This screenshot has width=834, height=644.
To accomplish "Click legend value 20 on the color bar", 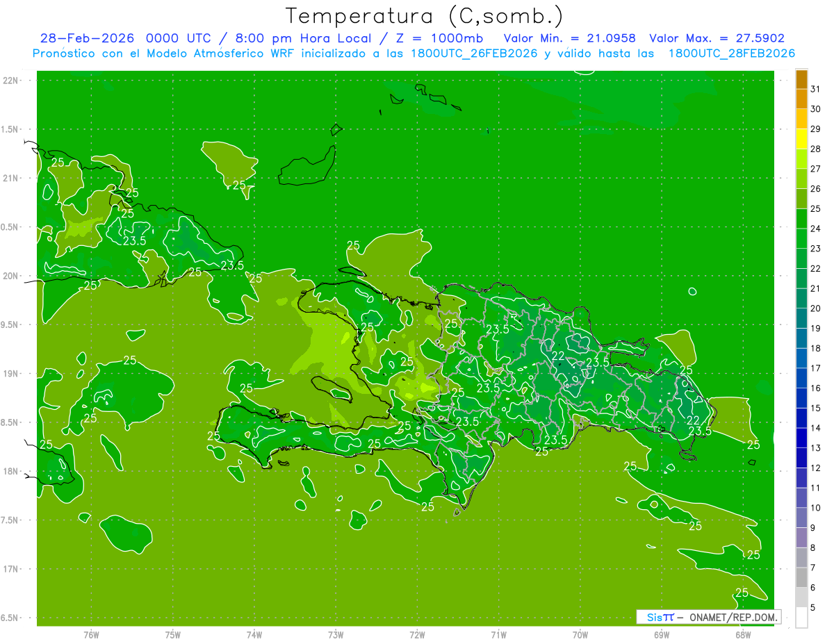I will pyautogui.click(x=815, y=308).
